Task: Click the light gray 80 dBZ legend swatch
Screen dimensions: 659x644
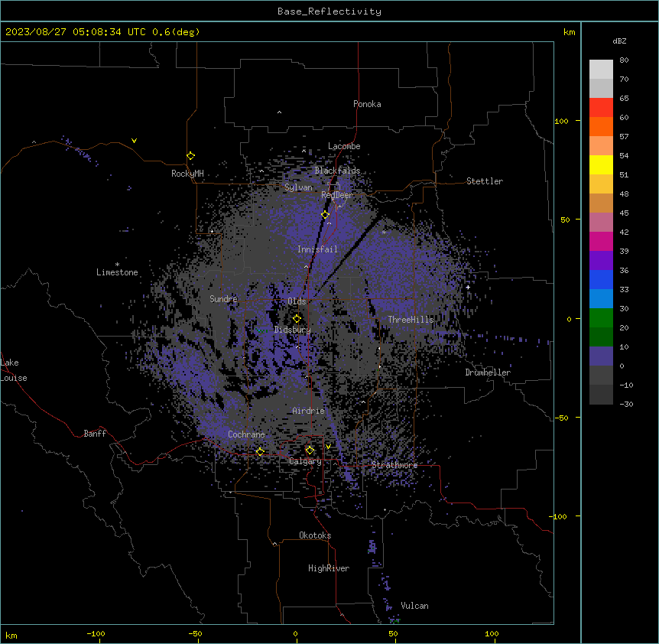Action: click(x=601, y=70)
